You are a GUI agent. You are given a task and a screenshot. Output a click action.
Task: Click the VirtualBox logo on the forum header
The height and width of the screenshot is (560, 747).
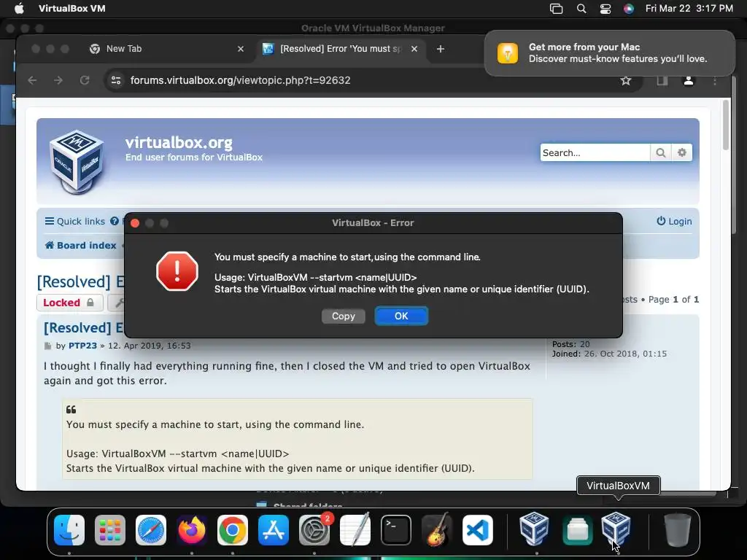[77, 161]
